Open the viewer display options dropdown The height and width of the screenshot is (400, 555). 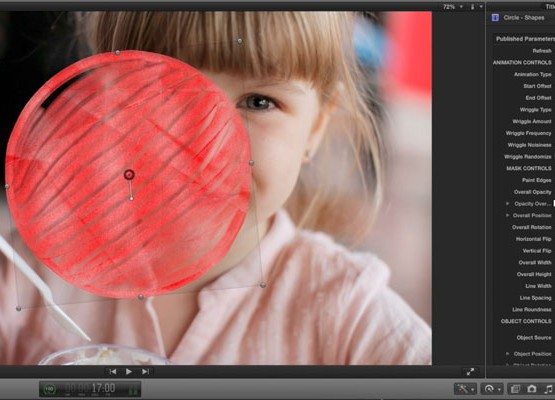point(476,7)
